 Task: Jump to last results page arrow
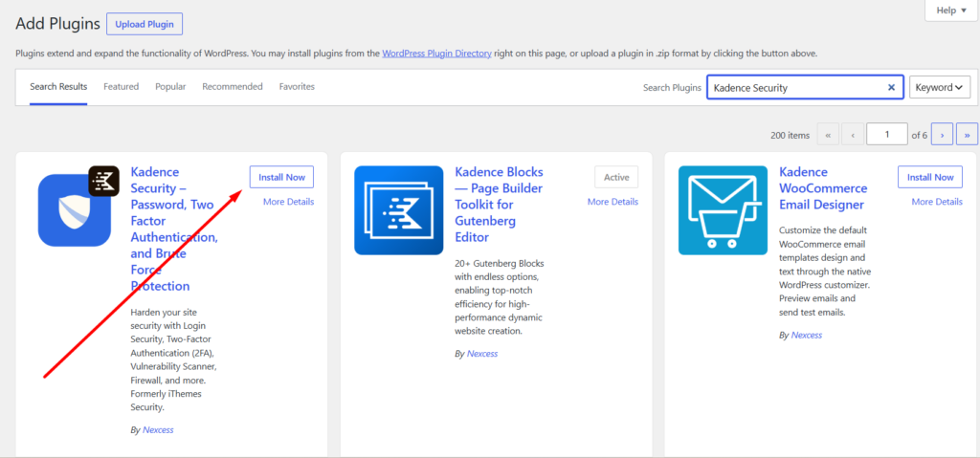pyautogui.click(x=967, y=134)
